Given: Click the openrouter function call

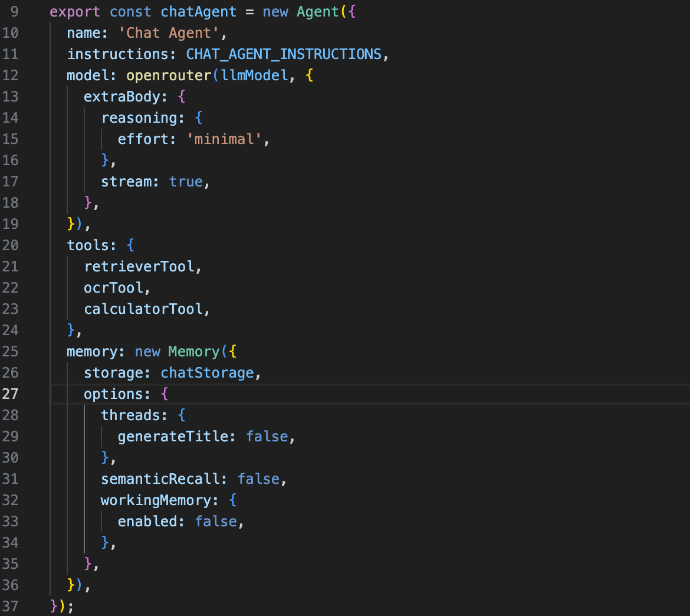Looking at the screenshot, I should (169, 76).
